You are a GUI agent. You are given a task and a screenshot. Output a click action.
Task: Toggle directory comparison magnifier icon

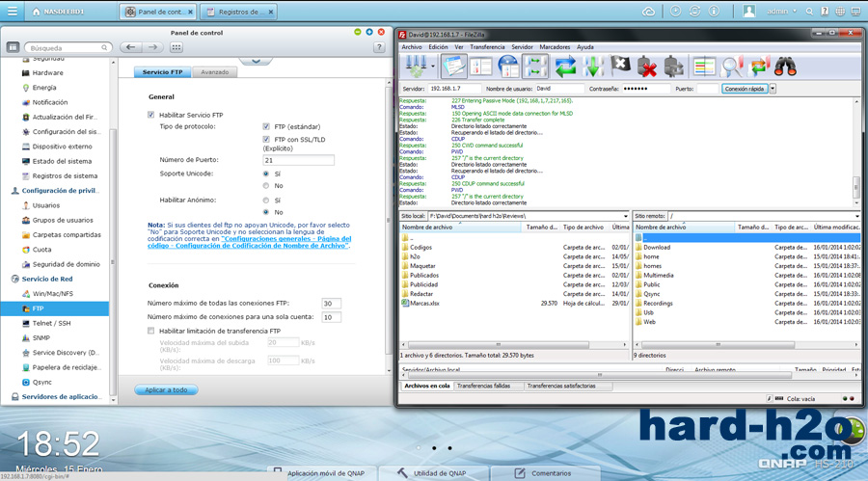731,67
